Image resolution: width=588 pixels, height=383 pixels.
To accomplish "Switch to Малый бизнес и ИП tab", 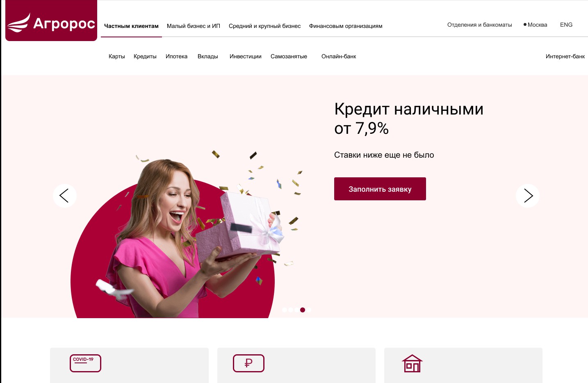I will [194, 26].
